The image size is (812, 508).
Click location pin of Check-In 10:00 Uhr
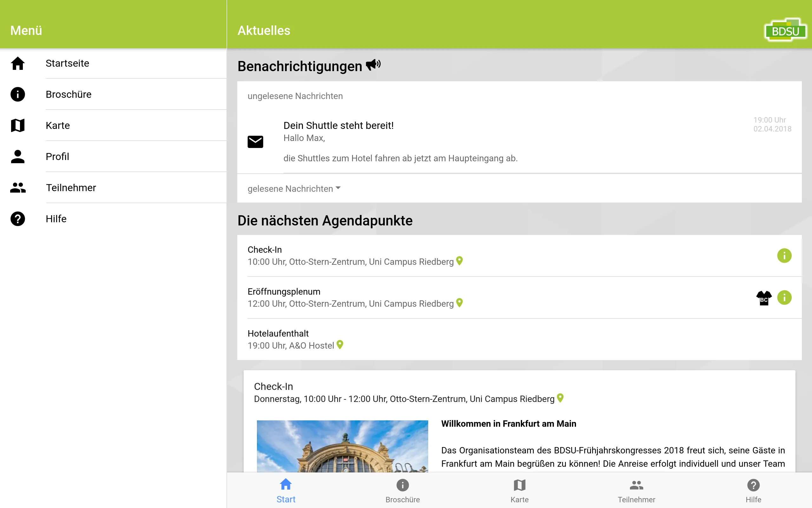click(460, 261)
